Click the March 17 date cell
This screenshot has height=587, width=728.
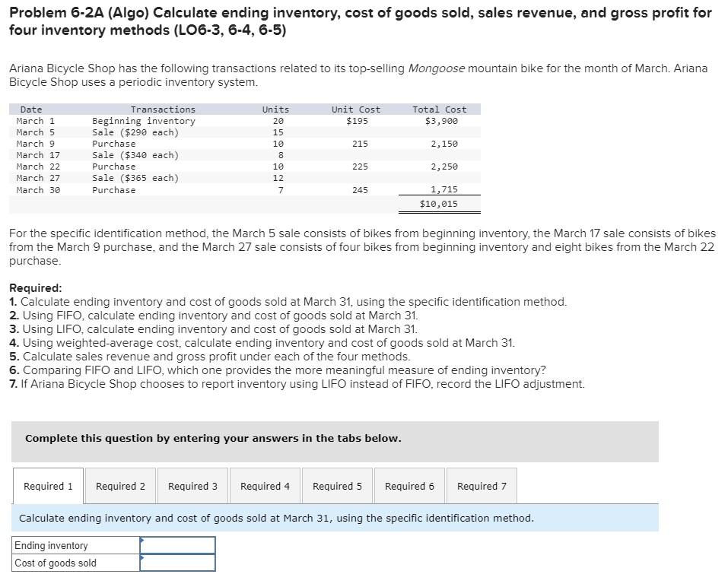click(38, 155)
